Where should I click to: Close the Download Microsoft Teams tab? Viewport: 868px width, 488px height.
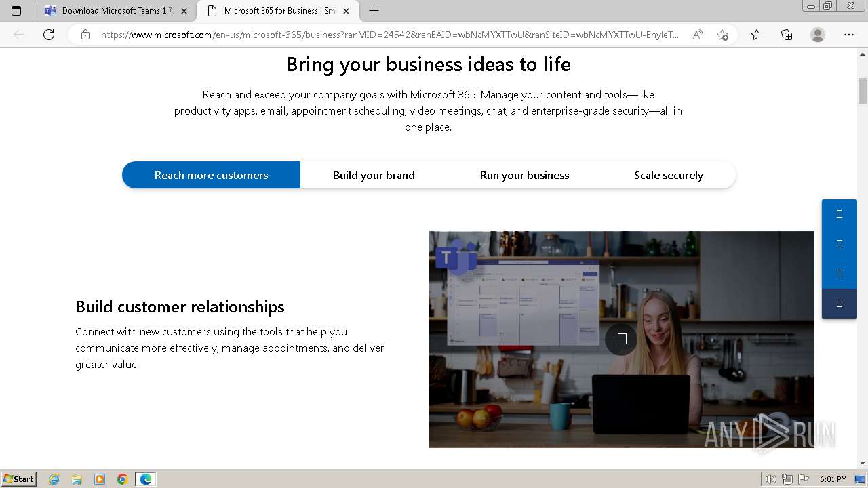click(184, 11)
